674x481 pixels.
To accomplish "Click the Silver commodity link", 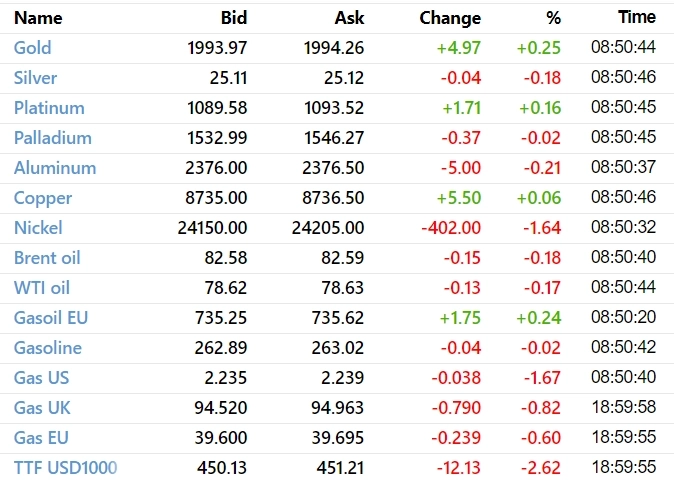I will pos(36,78).
